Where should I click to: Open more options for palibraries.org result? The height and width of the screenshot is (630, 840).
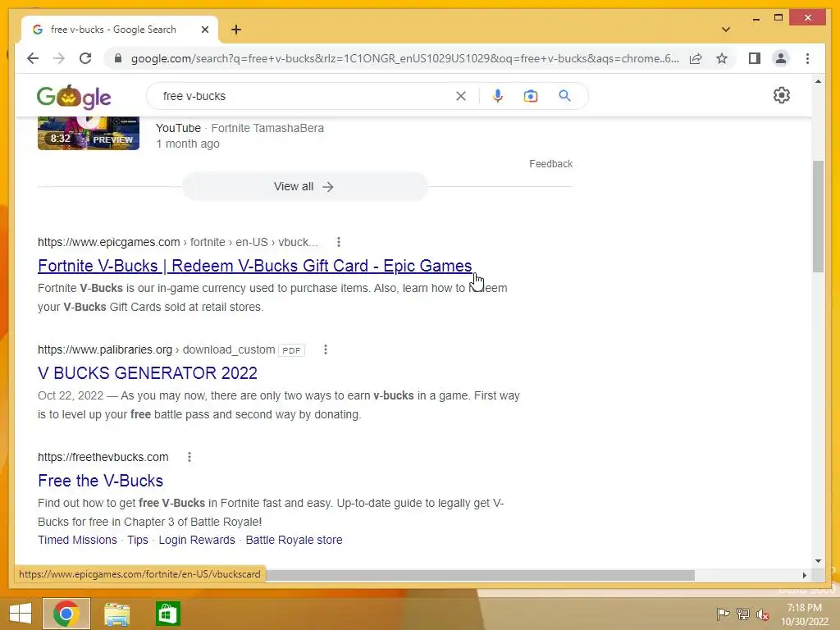tap(325, 349)
